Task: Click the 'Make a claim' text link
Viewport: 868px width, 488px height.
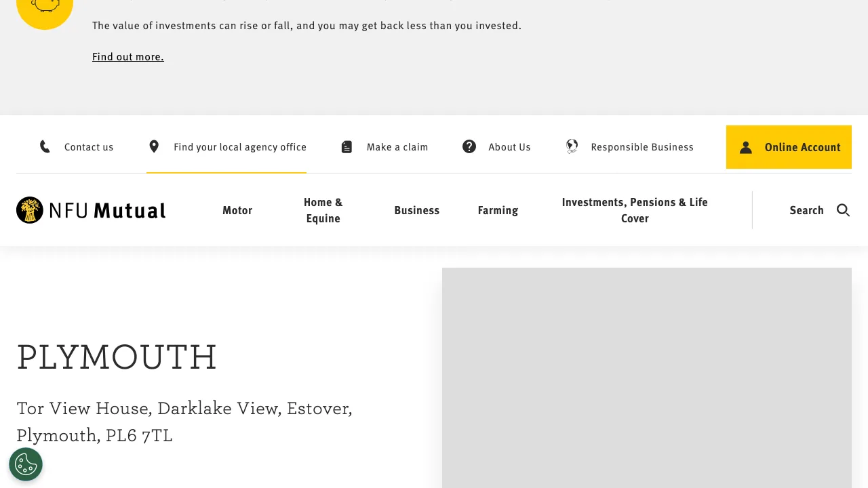Action: 397,147
